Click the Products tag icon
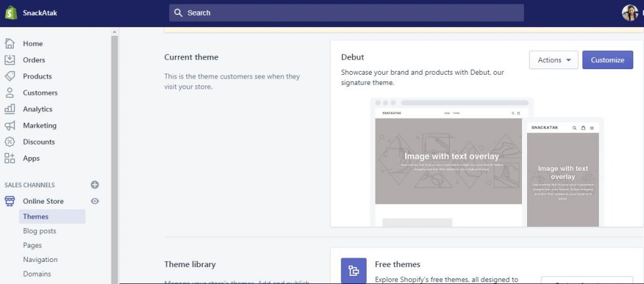The height and width of the screenshot is (284, 644). coord(9,76)
